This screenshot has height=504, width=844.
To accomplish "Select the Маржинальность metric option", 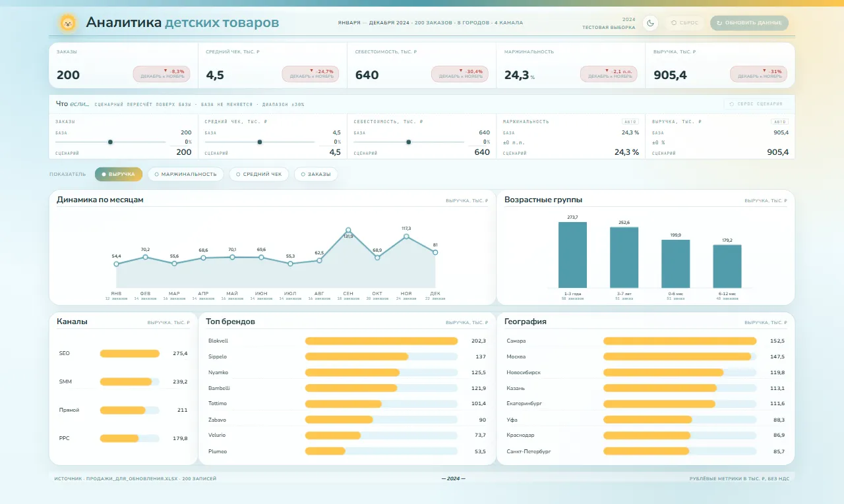I will pyautogui.click(x=185, y=174).
